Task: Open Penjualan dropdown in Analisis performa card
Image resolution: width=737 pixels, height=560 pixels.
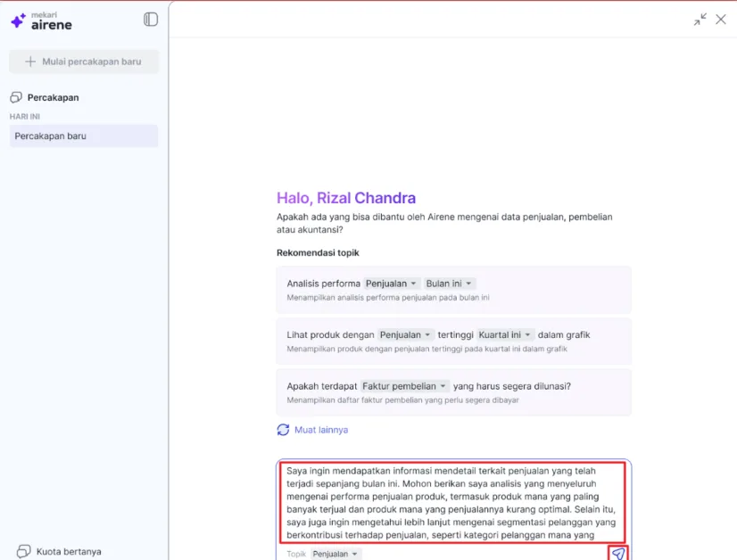Action: (391, 284)
